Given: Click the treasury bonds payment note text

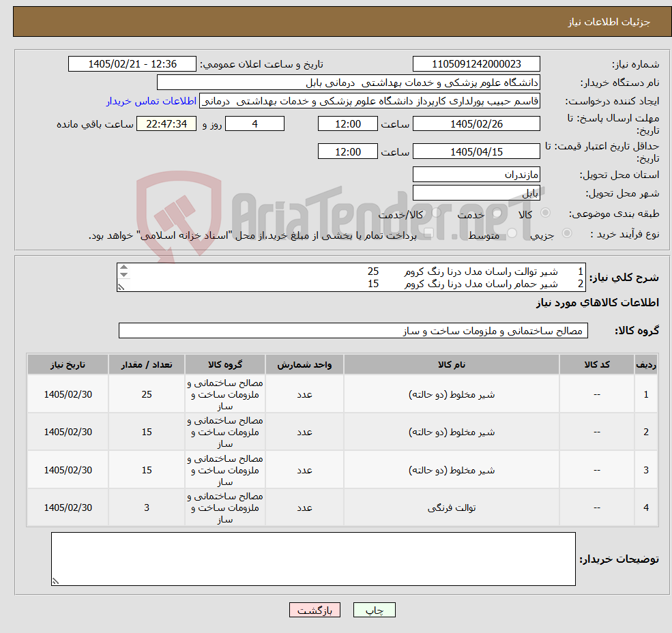Looking at the screenshot, I should coord(252,235).
